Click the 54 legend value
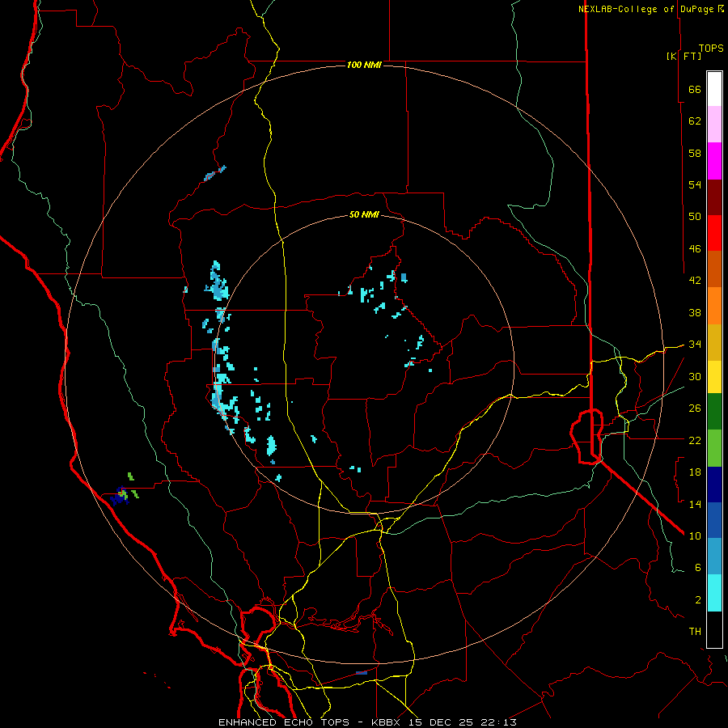 [x=695, y=184]
